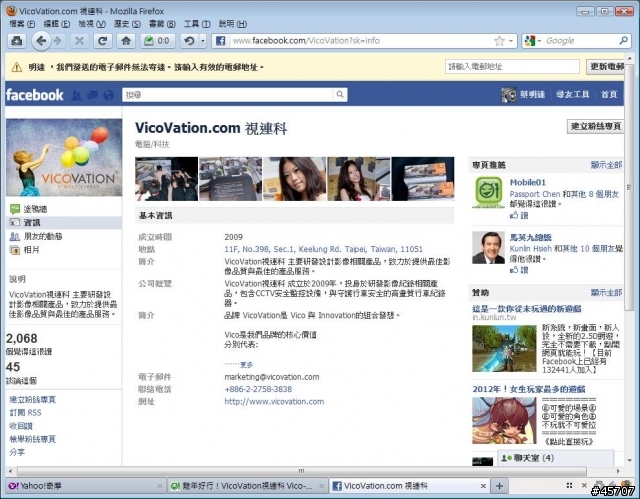Open the browser home page icon

tap(126, 41)
